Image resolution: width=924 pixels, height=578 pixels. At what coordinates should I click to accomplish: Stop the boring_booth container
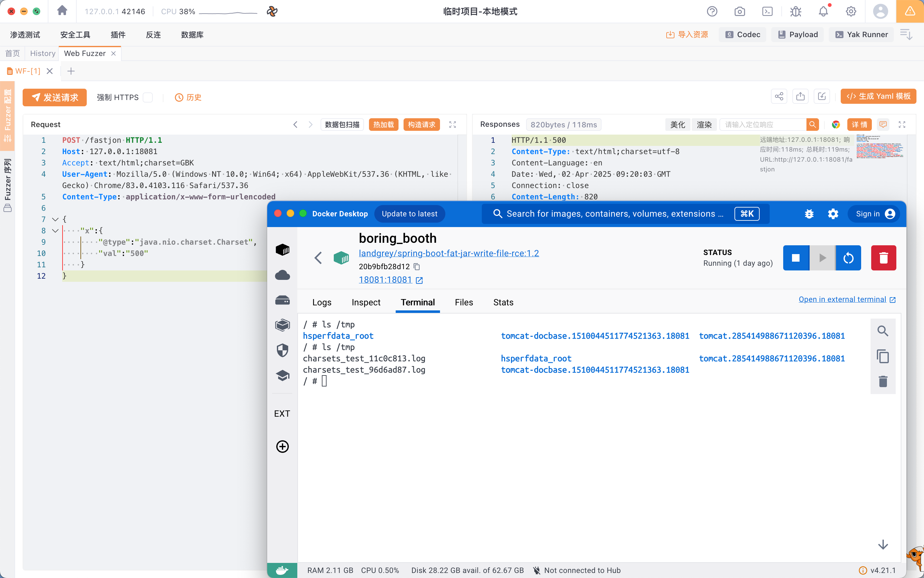796,258
